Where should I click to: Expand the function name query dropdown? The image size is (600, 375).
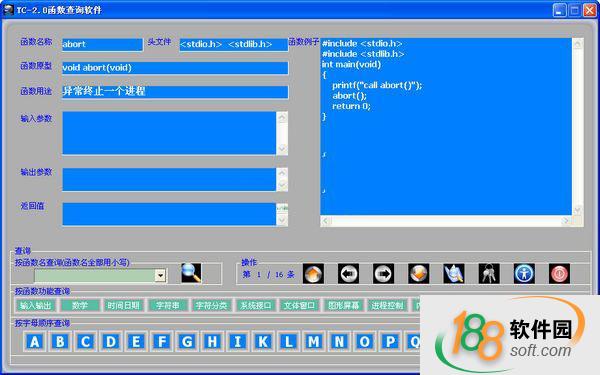tap(160, 275)
